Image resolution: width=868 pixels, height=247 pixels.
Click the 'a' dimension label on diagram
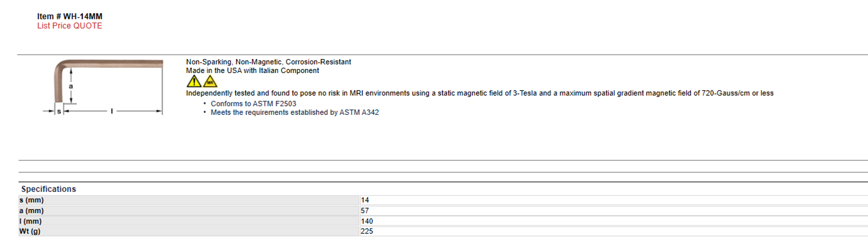(70, 86)
